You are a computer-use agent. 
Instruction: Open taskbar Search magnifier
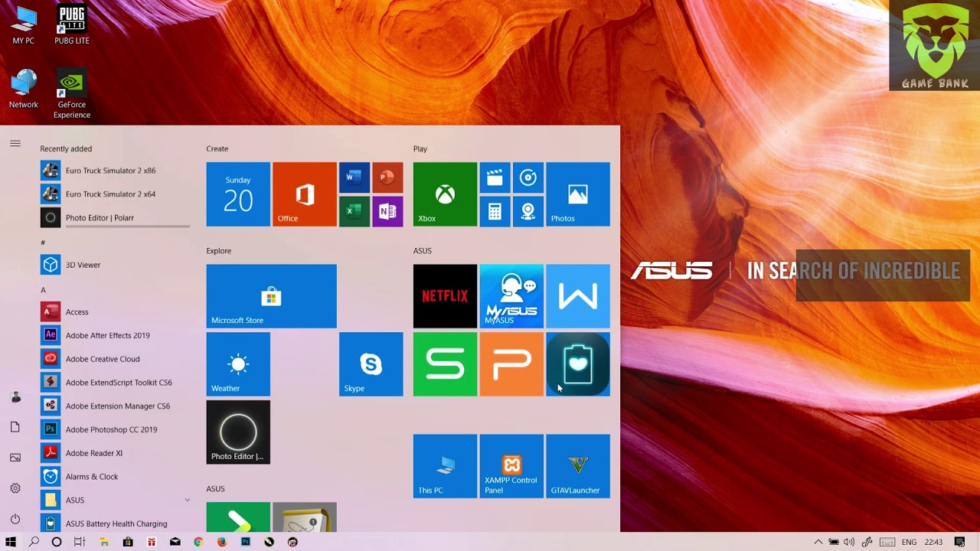(x=34, y=542)
